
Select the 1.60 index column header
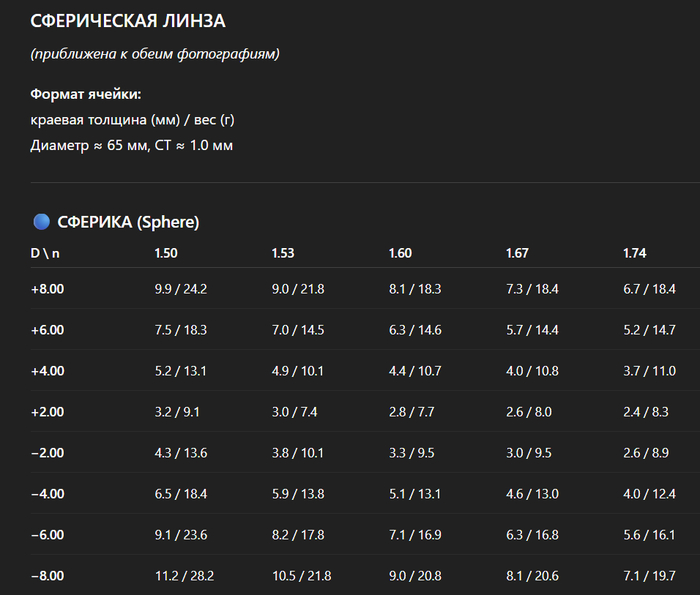coord(400,253)
